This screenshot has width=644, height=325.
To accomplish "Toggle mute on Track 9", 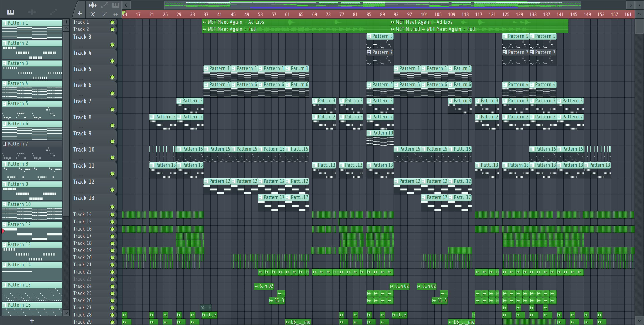I will pyautogui.click(x=112, y=142).
